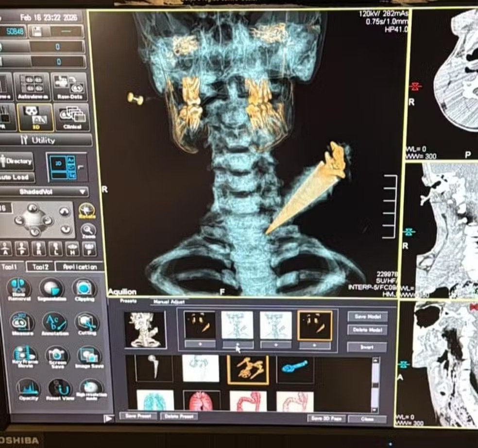Enable the Zoom magnifier mode
This screenshot has width=478, height=448.
tap(88, 230)
